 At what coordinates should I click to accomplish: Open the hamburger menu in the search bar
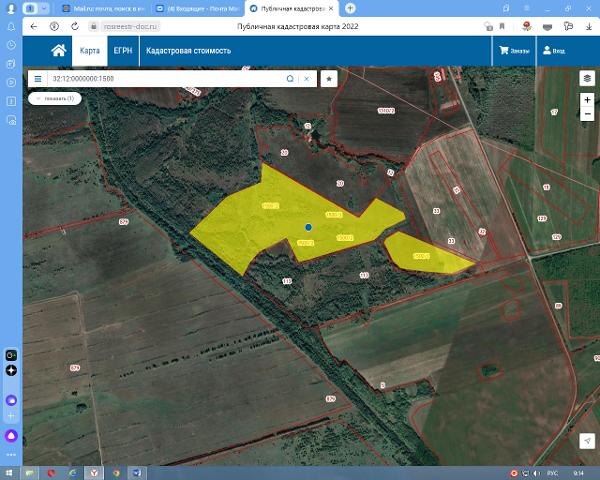point(38,79)
